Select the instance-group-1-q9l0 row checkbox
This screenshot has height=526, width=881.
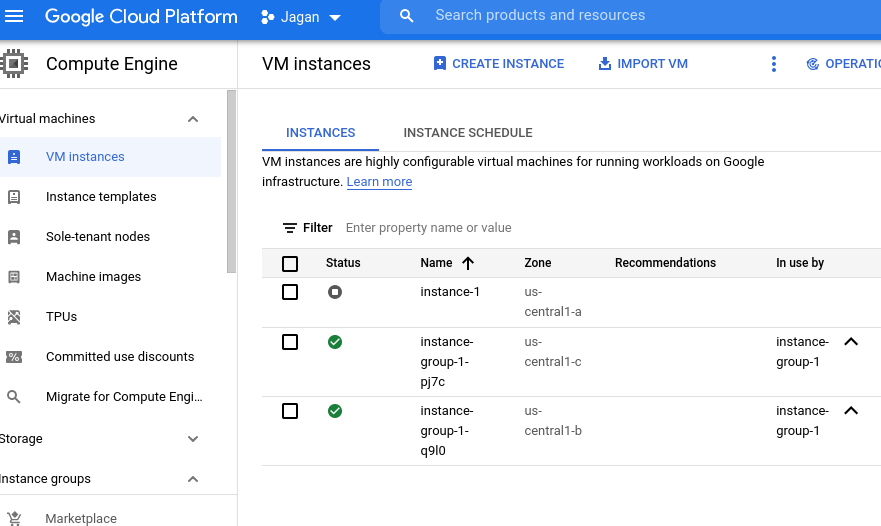coord(290,411)
